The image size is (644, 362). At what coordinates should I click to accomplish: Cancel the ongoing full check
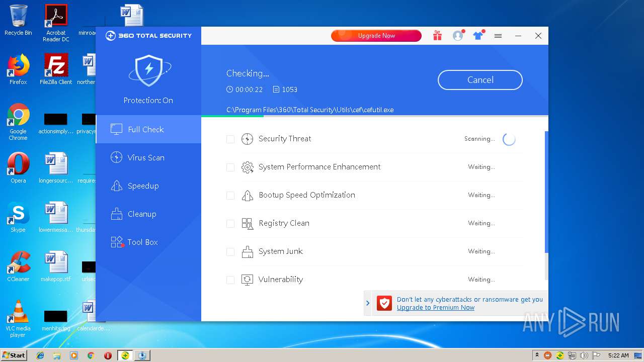click(480, 80)
